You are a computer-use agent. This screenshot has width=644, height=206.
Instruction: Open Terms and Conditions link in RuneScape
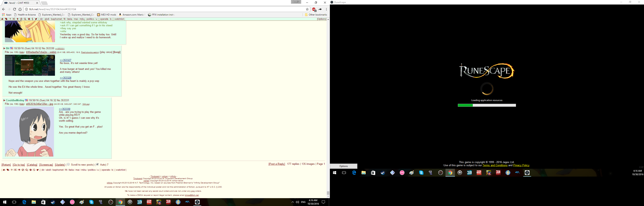pos(495,165)
